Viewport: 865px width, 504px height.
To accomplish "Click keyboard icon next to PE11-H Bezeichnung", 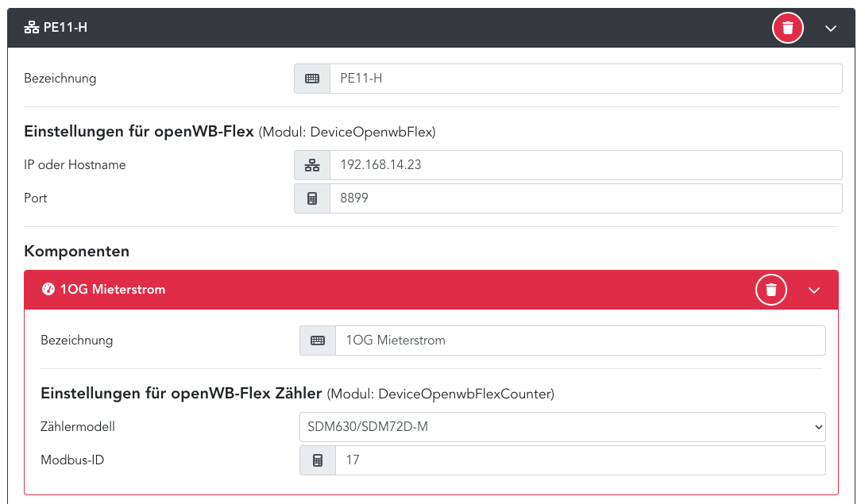I will pos(312,79).
